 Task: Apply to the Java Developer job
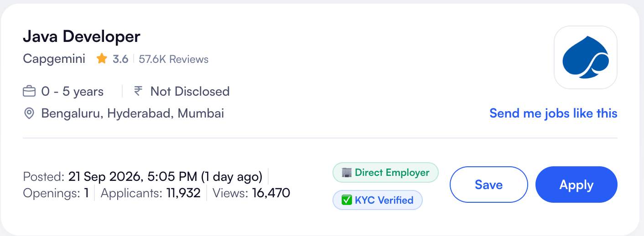[x=576, y=185]
